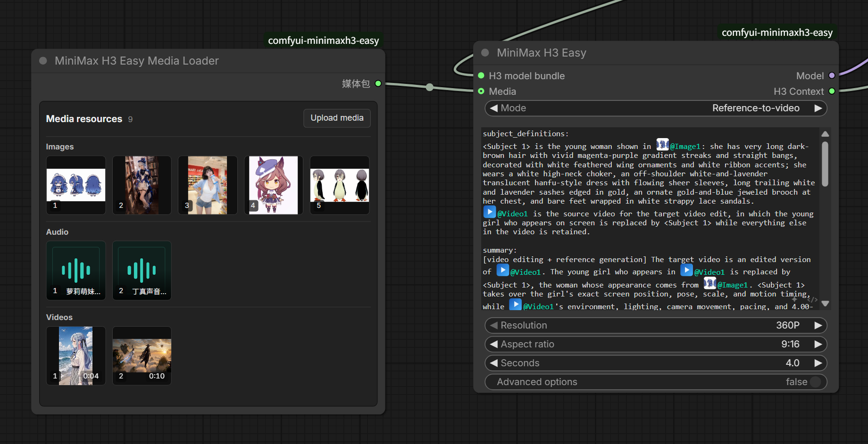The image size is (868, 444).
Task: Select image thumbnail number 1
Action: pos(76,185)
